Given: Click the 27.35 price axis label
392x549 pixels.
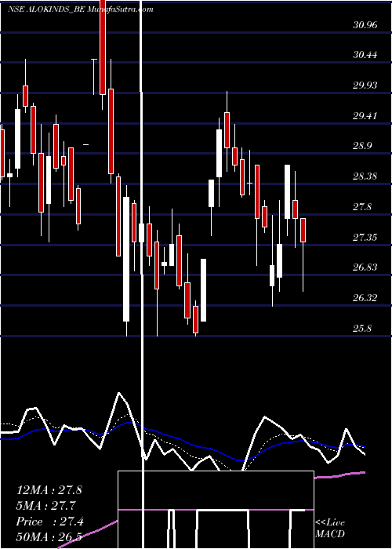Looking at the screenshot, I should tap(365, 238).
